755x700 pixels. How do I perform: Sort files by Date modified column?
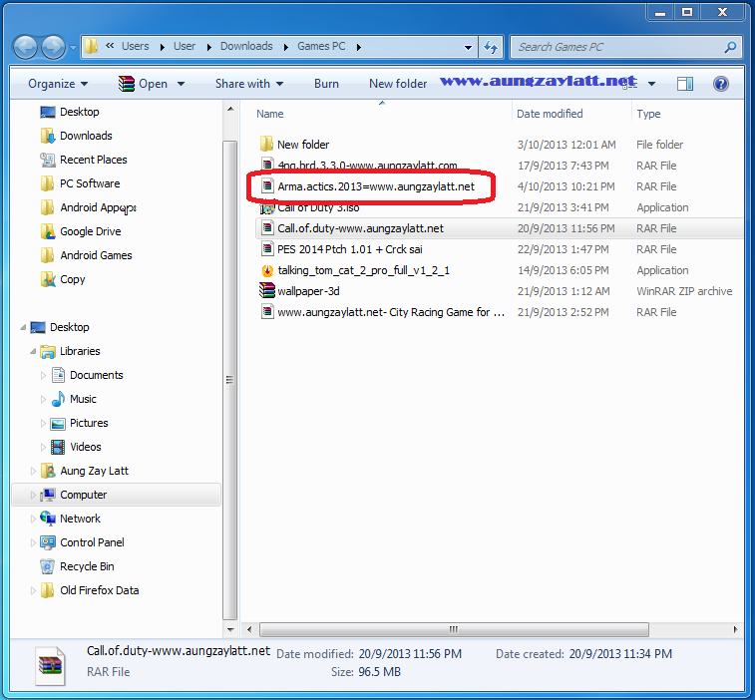pos(550,114)
